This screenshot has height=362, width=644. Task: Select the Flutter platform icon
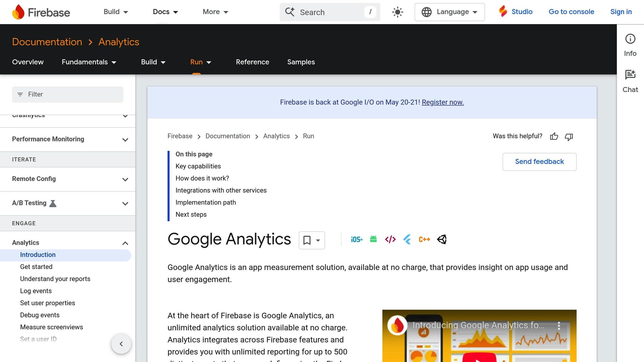[x=407, y=239]
